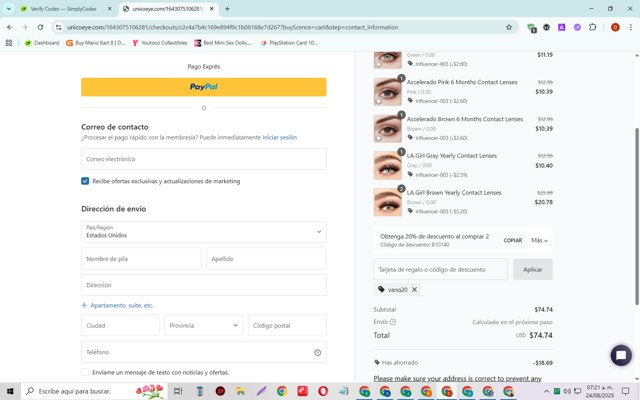Remove the vanq20 discount code

click(414, 289)
